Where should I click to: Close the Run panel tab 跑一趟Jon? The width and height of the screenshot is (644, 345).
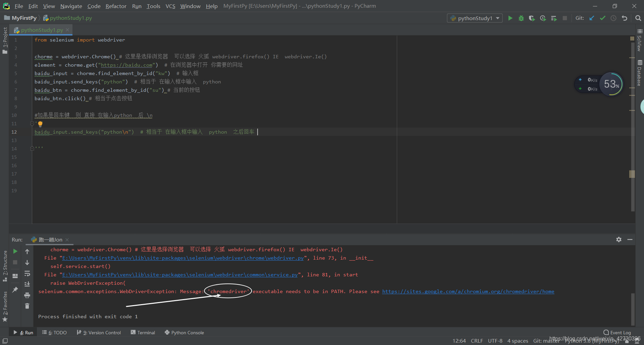pos(67,239)
